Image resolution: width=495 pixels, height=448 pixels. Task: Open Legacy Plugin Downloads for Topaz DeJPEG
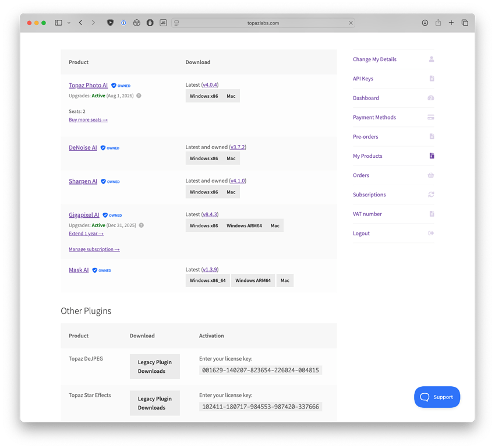point(155,366)
